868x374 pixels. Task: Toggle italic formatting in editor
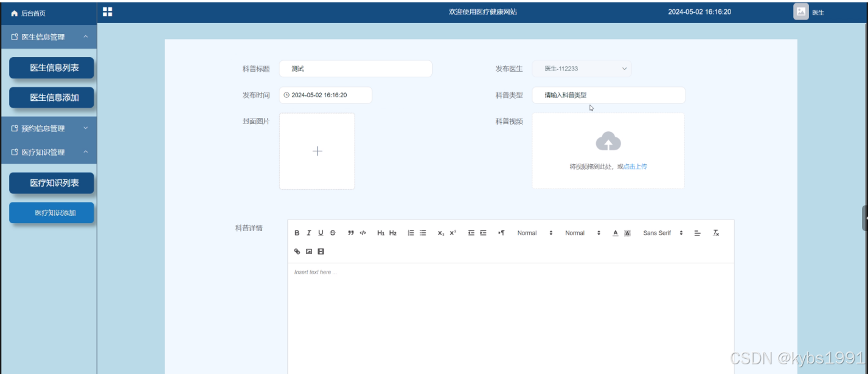click(309, 233)
